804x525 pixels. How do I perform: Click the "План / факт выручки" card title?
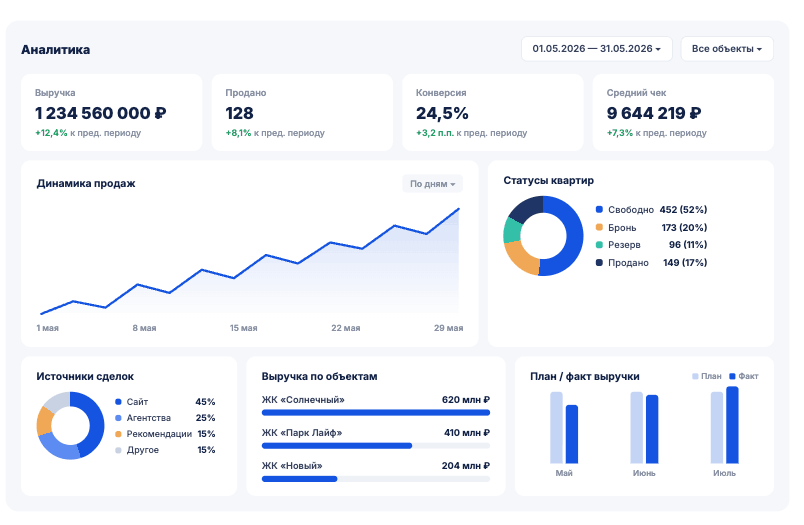585,376
